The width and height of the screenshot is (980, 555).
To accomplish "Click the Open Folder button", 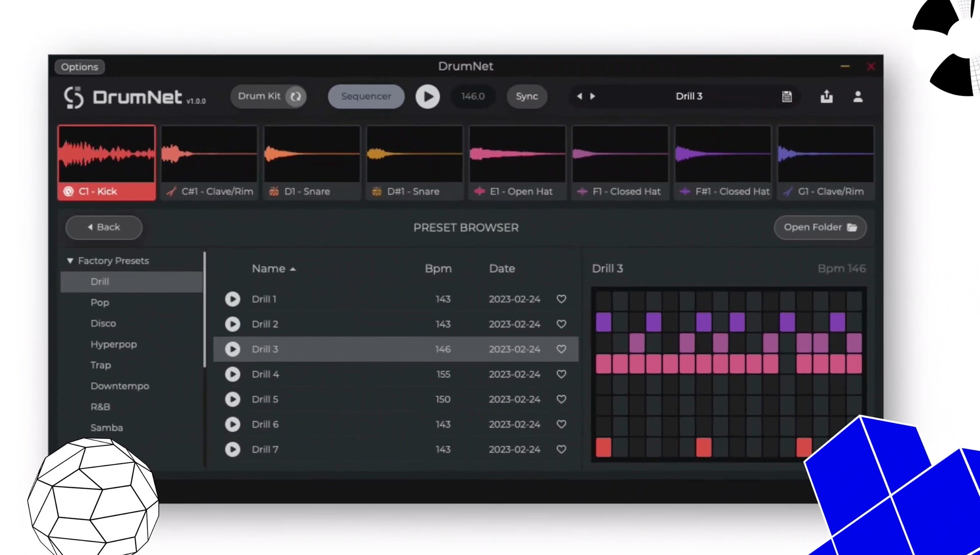I will (x=820, y=228).
